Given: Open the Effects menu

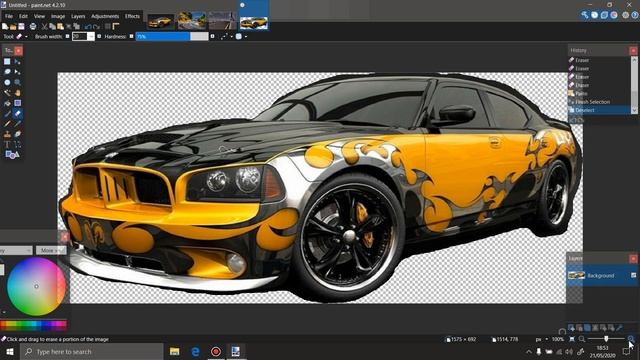Looking at the screenshot, I should click(132, 16).
